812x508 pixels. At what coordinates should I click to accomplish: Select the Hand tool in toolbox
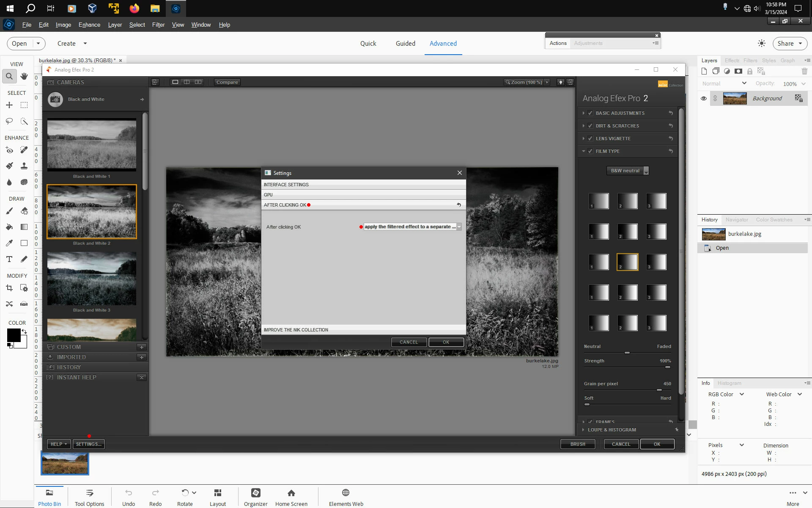[x=24, y=76]
